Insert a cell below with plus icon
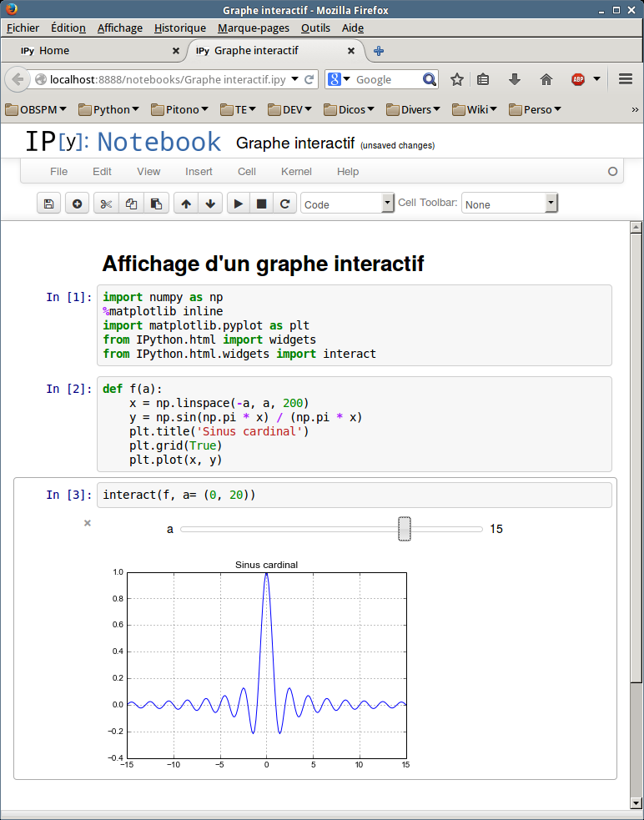The height and width of the screenshot is (820, 644). click(77, 204)
